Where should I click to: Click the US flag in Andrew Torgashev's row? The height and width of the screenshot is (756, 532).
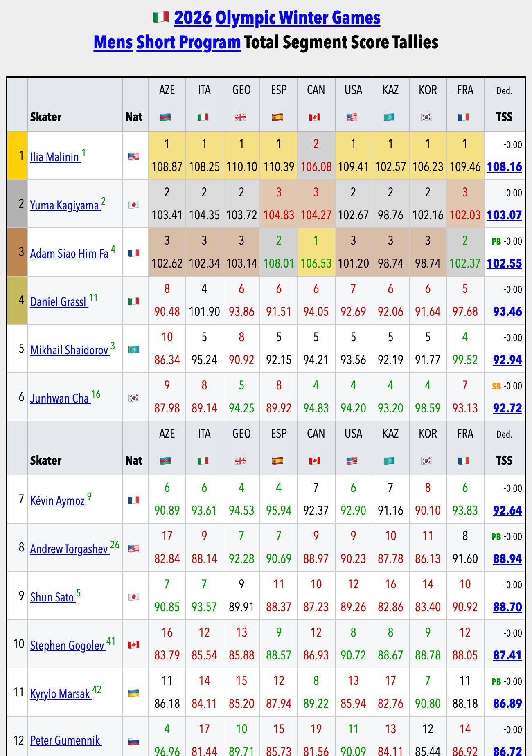point(134,548)
